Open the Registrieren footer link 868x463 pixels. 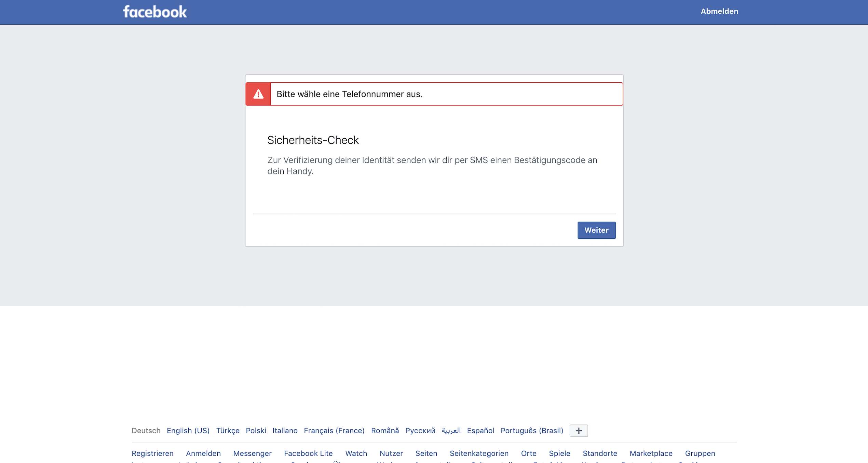(x=152, y=453)
